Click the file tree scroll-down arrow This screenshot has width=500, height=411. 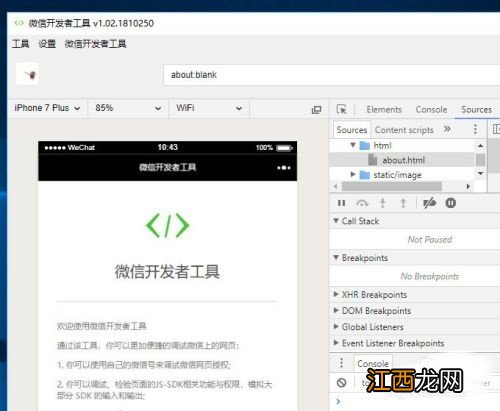click(x=480, y=173)
